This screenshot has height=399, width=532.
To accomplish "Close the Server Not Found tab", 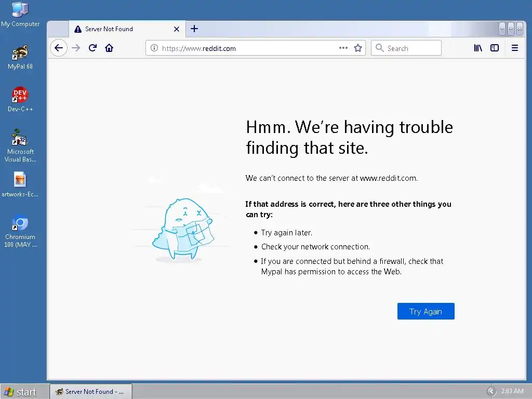I will [177, 29].
